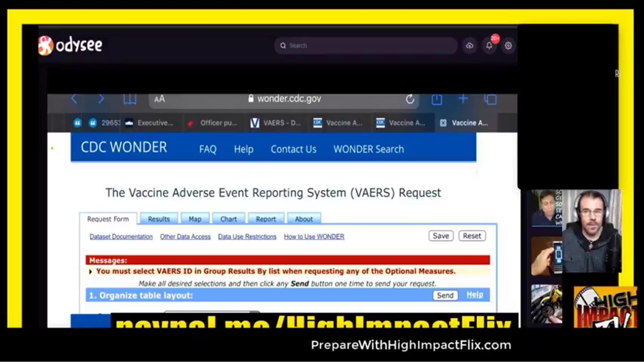
Task: Switch to the VAERS - D... browser tab
Action: (x=276, y=123)
